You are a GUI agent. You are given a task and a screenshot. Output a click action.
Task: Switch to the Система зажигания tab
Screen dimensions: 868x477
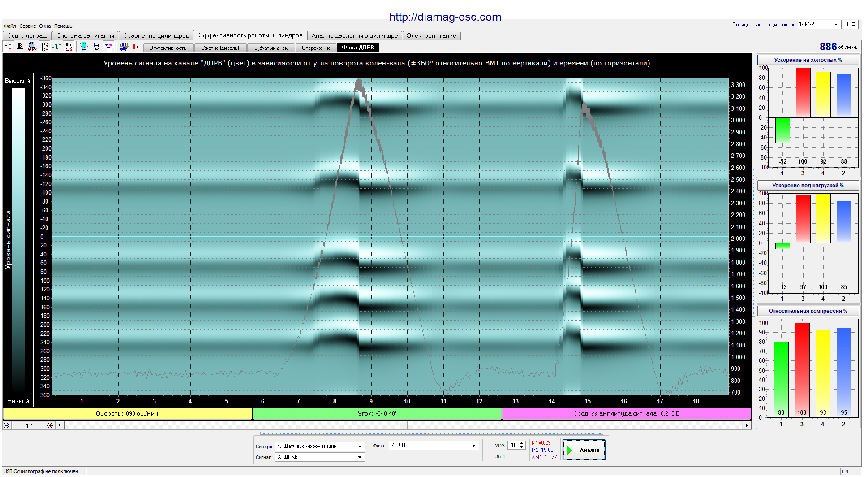coord(85,35)
